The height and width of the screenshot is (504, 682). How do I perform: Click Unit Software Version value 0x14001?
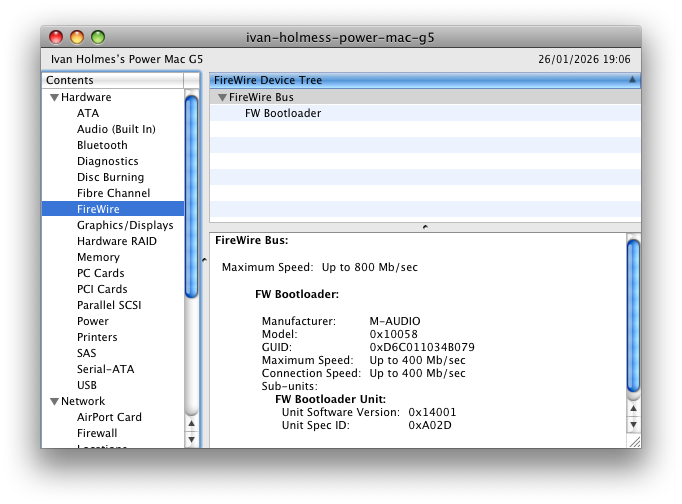coord(432,412)
